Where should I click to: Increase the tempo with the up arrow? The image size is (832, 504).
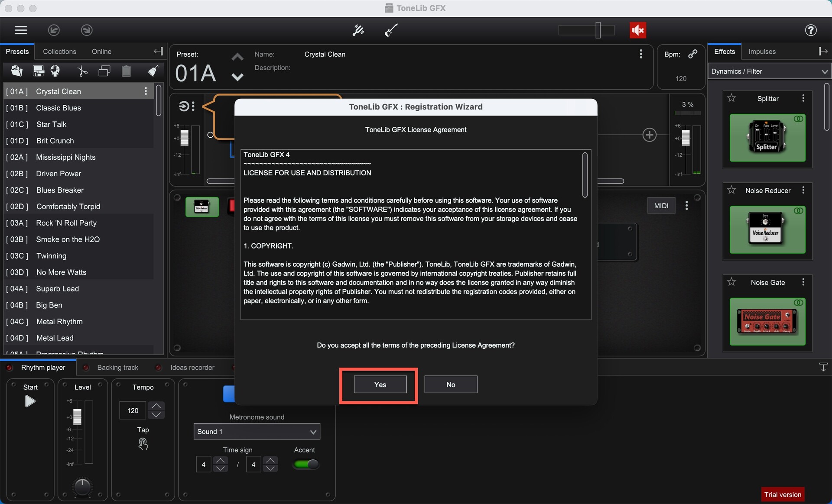[x=156, y=406]
